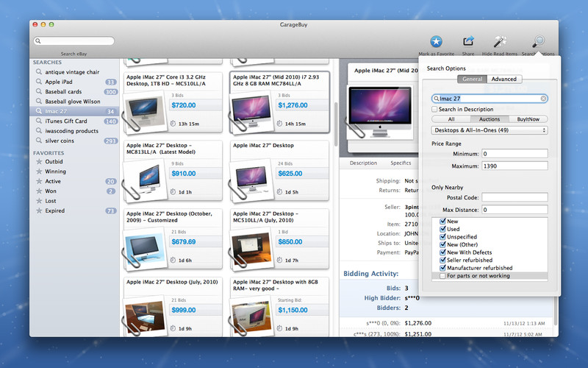Select Auctions listing type segment
The height and width of the screenshot is (368, 588).
point(490,119)
